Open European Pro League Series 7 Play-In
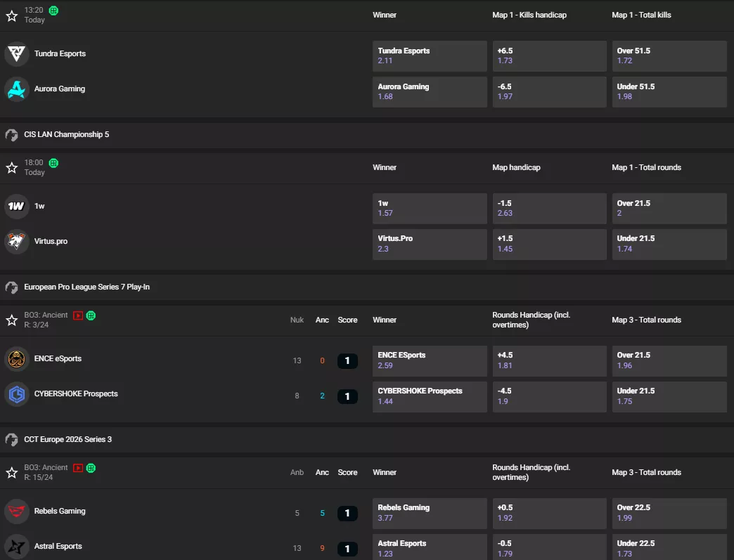Viewport: 734px width, 560px height. 87,287
